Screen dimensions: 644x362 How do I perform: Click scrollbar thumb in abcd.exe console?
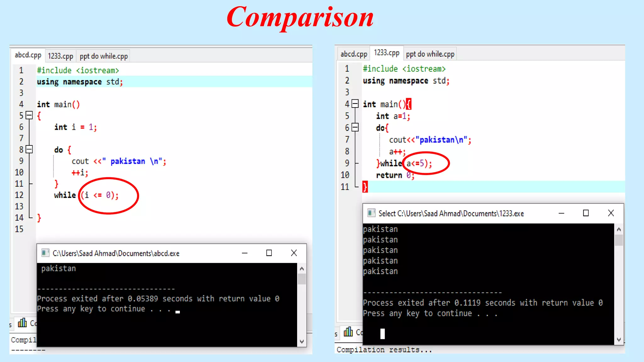[302, 279]
